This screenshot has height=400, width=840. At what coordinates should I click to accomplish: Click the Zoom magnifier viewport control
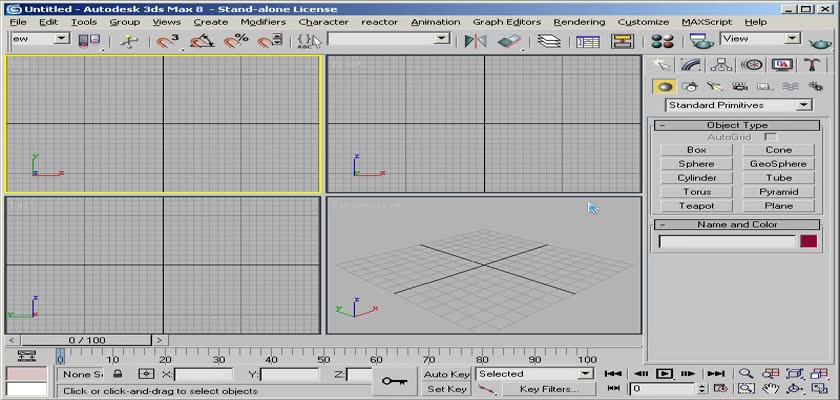tap(746, 374)
